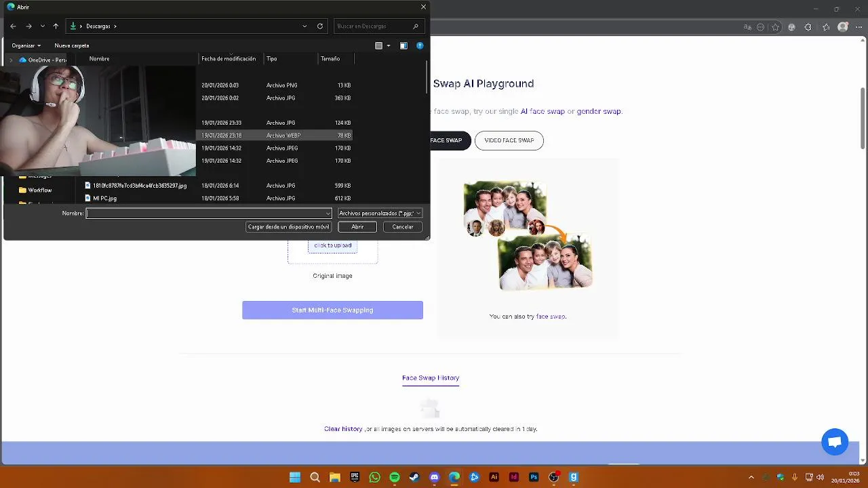Click the Abrir button

[357, 227]
